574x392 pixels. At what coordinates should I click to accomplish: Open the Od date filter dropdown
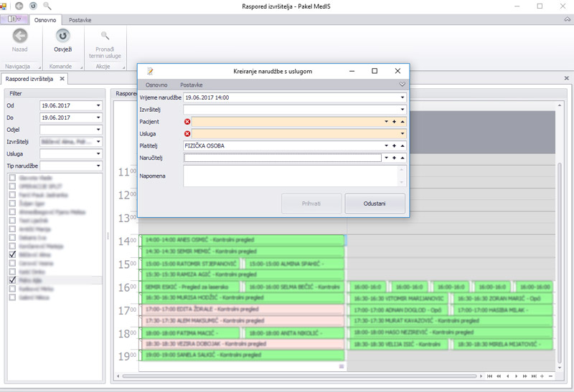[98, 105]
